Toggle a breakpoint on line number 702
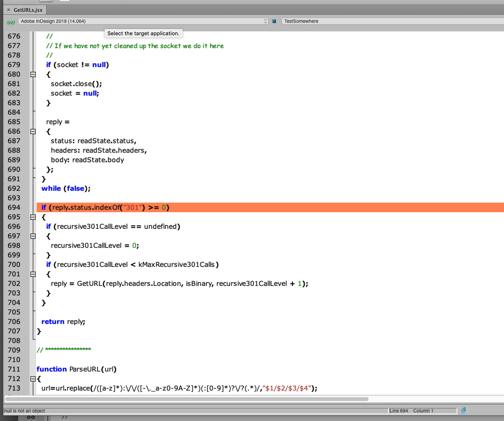Viewport: 504px width, 421px height. (14, 283)
